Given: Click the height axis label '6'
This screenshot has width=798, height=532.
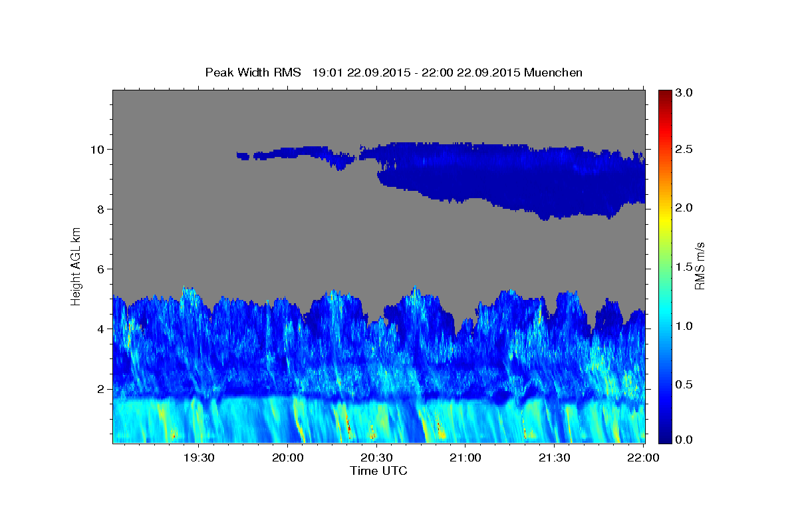Looking at the screenshot, I should click(x=102, y=269).
